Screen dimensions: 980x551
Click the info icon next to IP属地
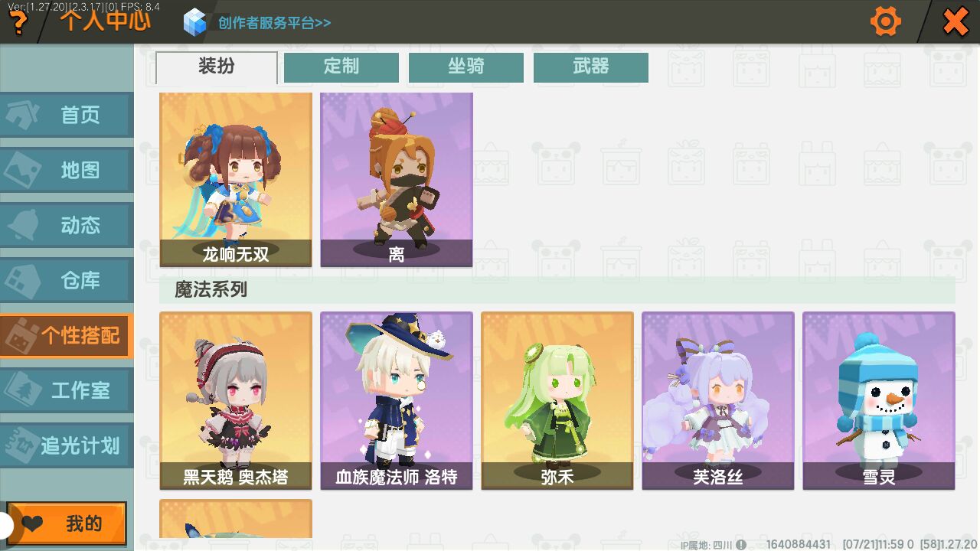[741, 545]
